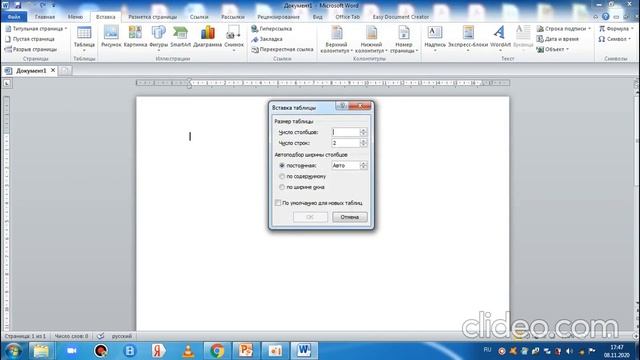Expand the Строка подписи dropdown arrow
Image resolution: width=640 pixels, height=360 pixels.
589,29
